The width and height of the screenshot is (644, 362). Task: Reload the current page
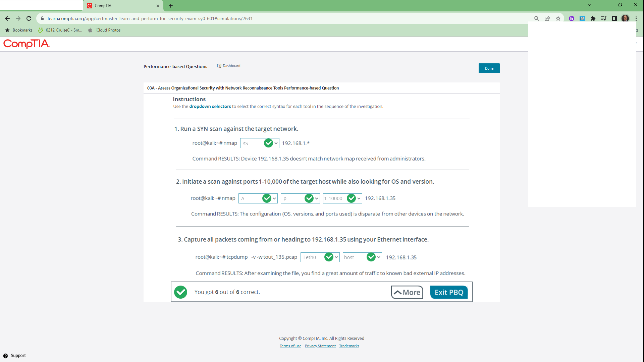click(29, 18)
